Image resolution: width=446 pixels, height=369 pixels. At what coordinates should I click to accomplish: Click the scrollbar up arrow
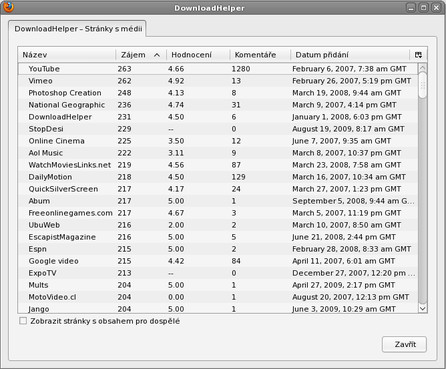pyautogui.click(x=422, y=67)
